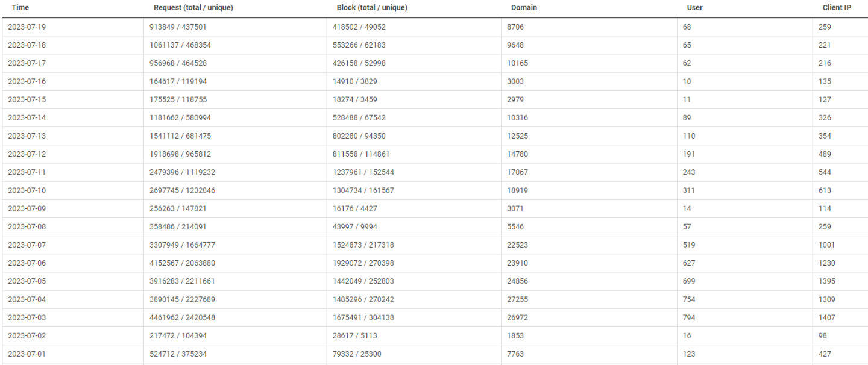Select client IP count 1407

click(x=826, y=317)
